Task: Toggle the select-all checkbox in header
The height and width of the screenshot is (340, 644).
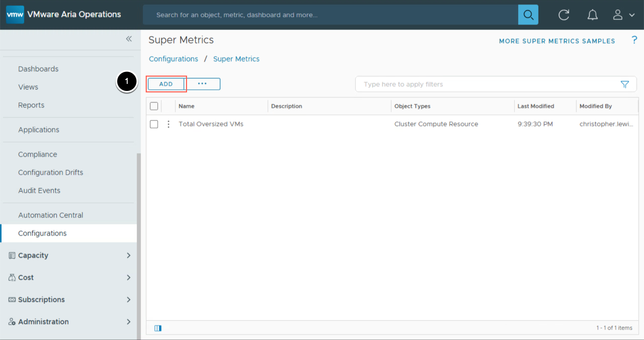Action: [154, 106]
